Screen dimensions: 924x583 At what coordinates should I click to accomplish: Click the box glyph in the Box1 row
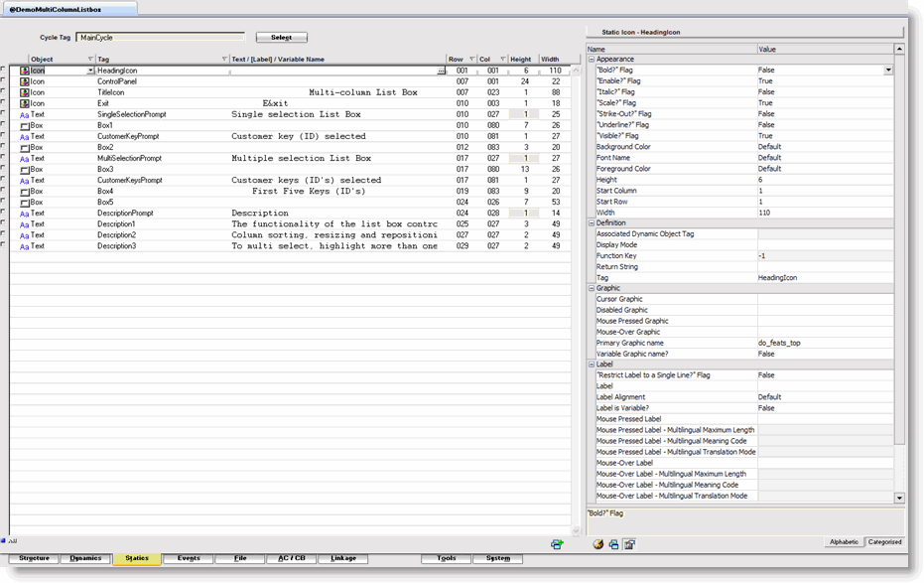coord(24,126)
